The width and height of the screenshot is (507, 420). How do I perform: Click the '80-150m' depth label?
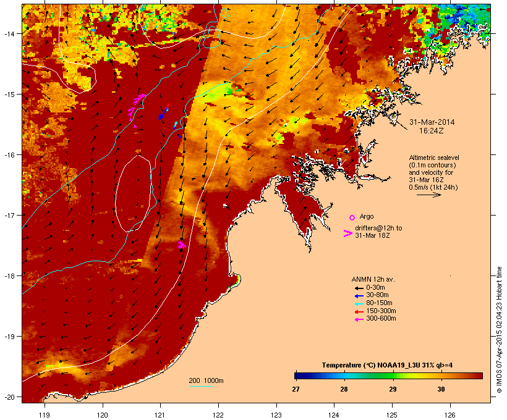(379, 303)
